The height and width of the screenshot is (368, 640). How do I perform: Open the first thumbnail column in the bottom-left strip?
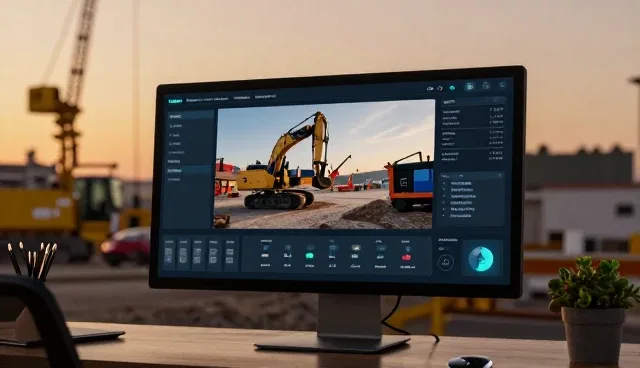[x=169, y=254]
